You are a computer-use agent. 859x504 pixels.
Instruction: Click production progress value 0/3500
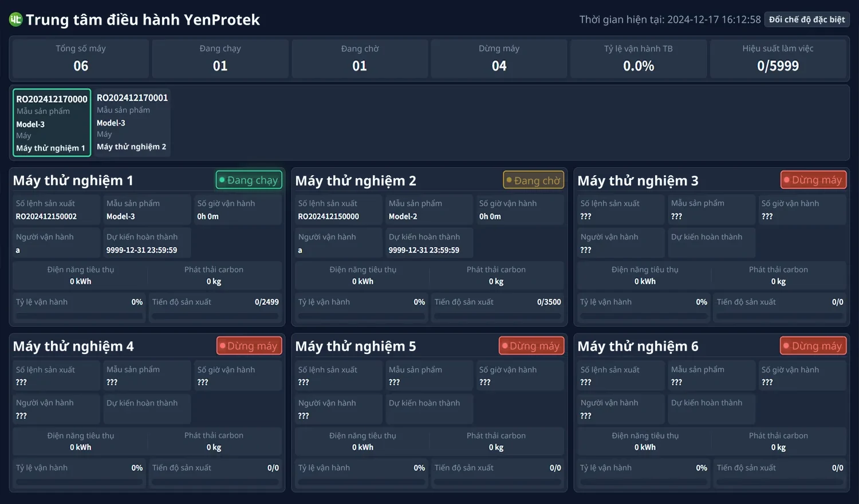[549, 302]
